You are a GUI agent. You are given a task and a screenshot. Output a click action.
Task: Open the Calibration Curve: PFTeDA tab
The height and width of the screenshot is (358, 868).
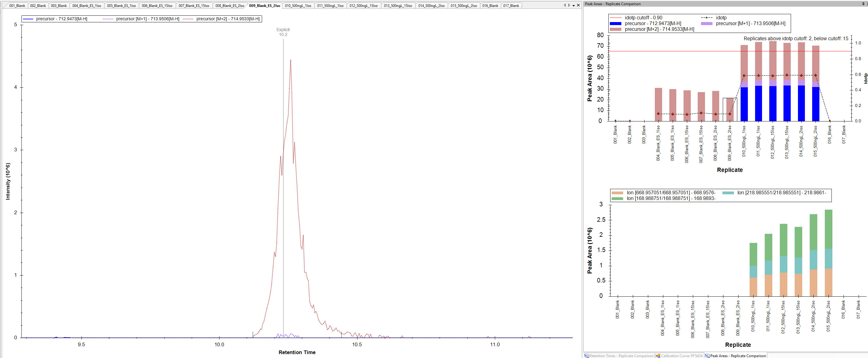coord(682,356)
